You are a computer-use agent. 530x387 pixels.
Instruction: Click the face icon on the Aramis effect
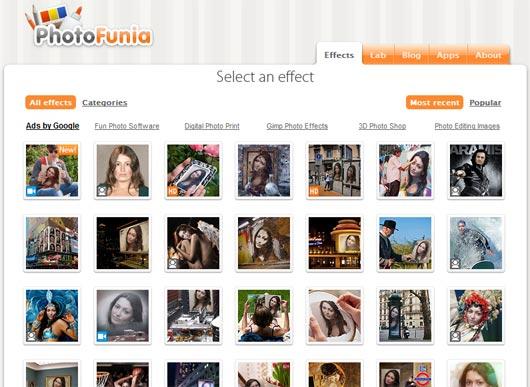coord(455,191)
